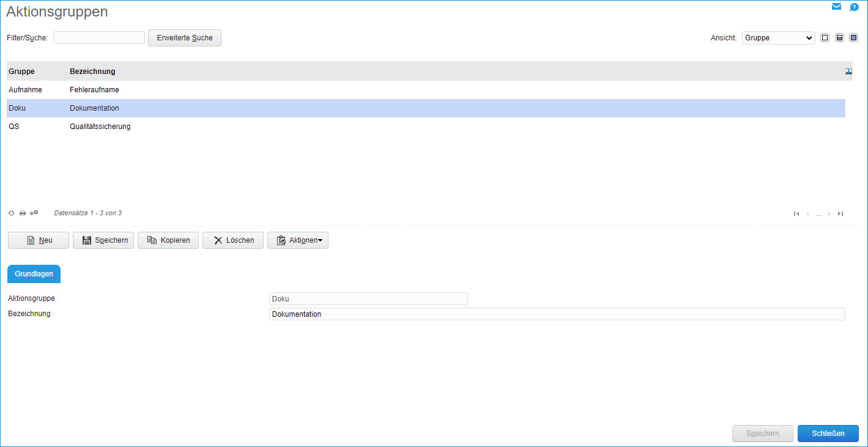Create a new record with Neu
Image resolution: width=868 pixels, height=447 pixels.
point(39,240)
